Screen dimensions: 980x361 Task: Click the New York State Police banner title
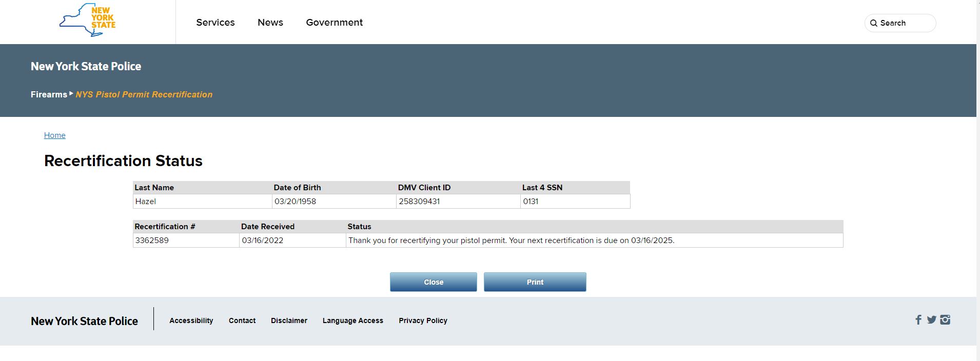[x=86, y=66]
